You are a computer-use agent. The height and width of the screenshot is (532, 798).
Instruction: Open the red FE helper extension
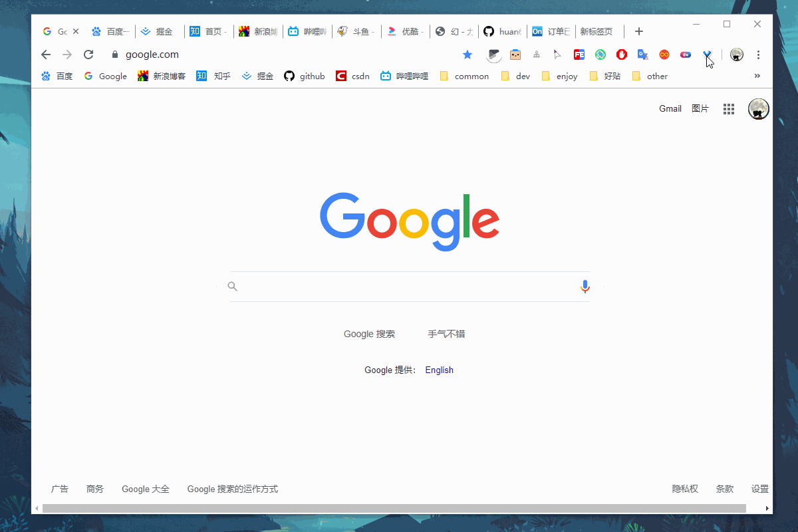(579, 55)
